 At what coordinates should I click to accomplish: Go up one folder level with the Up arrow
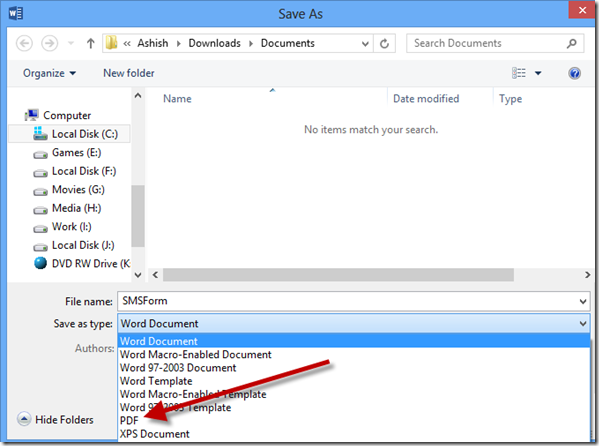91,43
